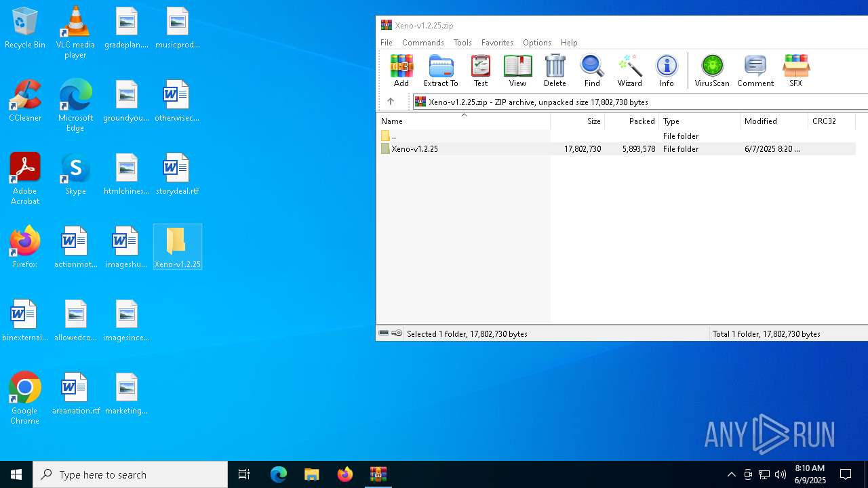Sort list by CRC32 column header
This screenshot has height=488, width=868.
pyautogui.click(x=831, y=121)
